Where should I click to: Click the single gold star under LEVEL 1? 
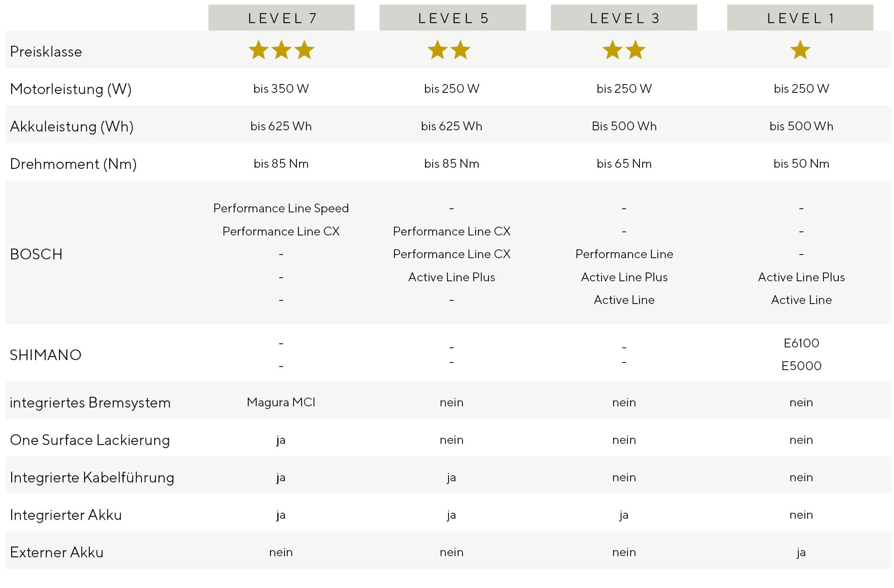[800, 50]
